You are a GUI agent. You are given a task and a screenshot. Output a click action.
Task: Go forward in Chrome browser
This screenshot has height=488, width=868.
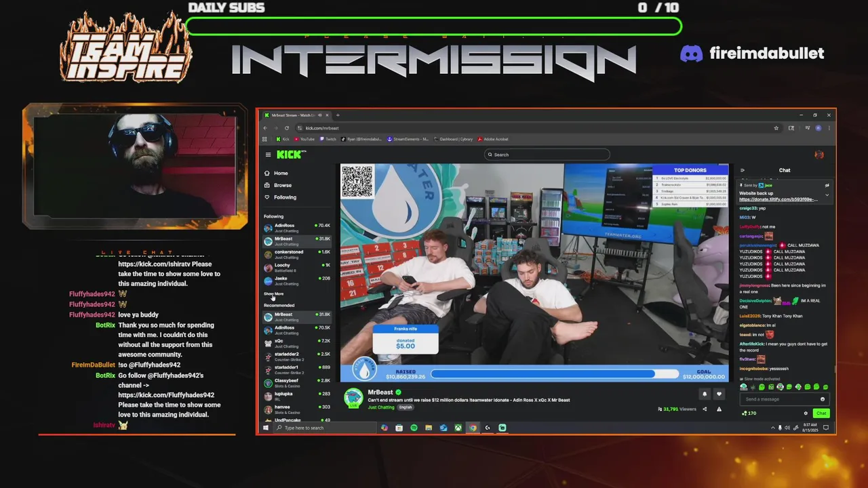tap(276, 127)
